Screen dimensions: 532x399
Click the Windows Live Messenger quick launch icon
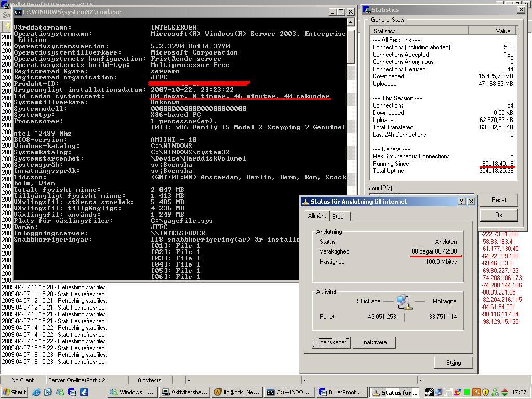click(x=60, y=392)
